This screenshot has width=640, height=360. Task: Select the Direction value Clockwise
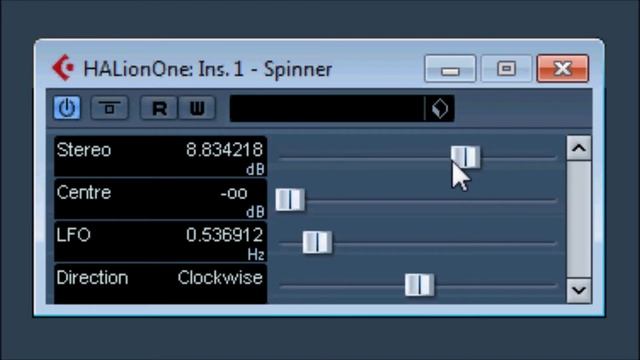coord(220,278)
